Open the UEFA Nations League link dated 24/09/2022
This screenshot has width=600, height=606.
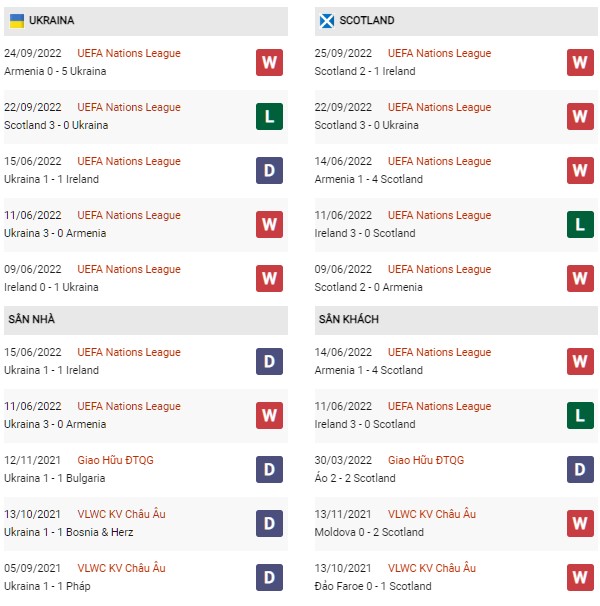point(129,53)
